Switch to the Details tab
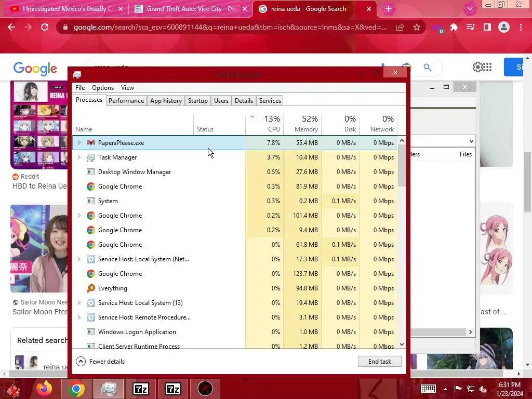This screenshot has height=399, width=532. pos(244,101)
